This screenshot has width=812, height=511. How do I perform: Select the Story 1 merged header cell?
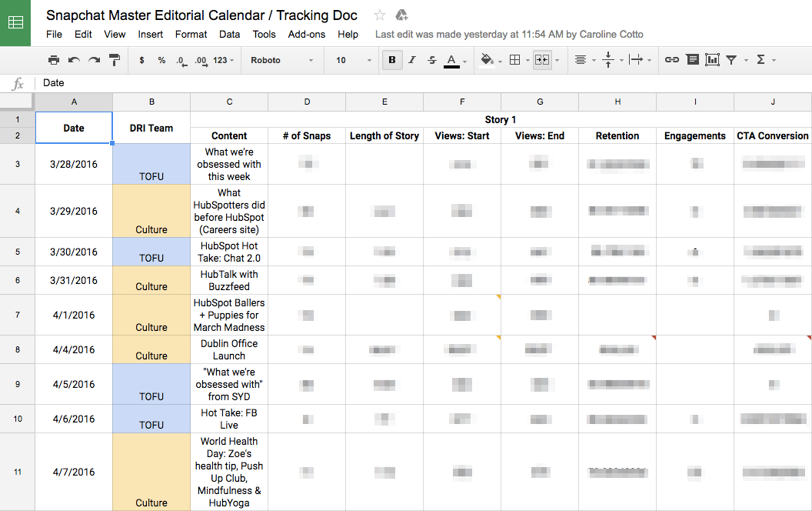[501, 120]
